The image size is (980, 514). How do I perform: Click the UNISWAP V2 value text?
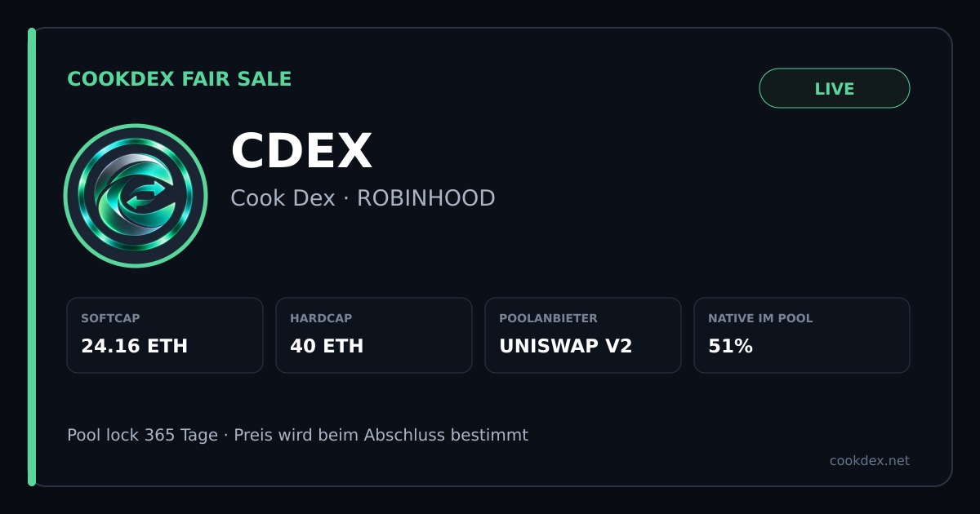(x=565, y=346)
